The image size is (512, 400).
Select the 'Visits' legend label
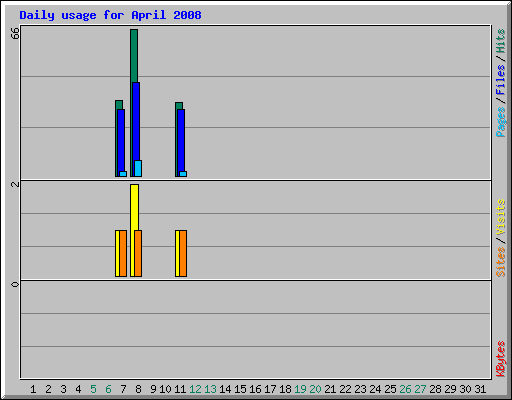point(500,217)
